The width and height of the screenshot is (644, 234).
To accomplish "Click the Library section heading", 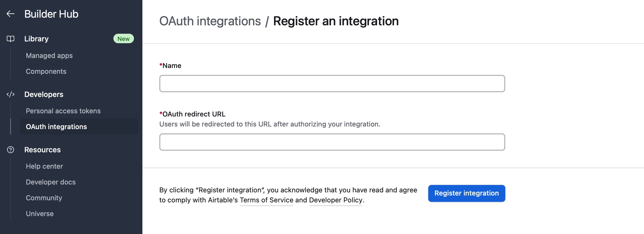I will point(36,39).
